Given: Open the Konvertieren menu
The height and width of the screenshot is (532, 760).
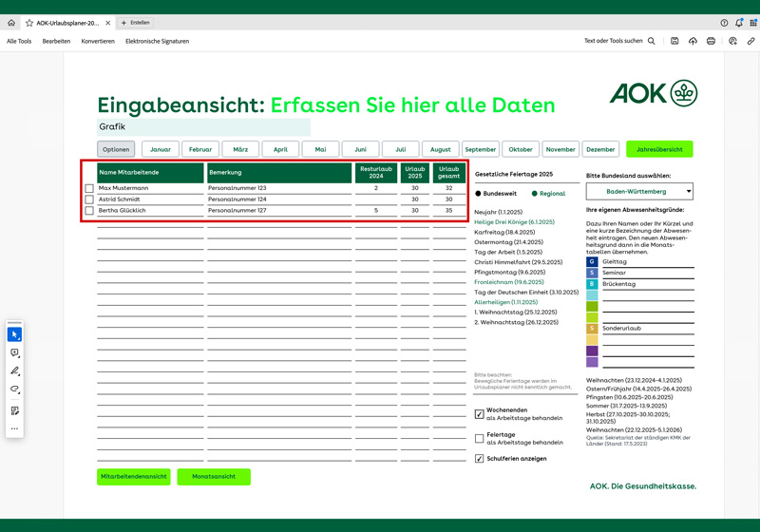Looking at the screenshot, I should point(98,41).
